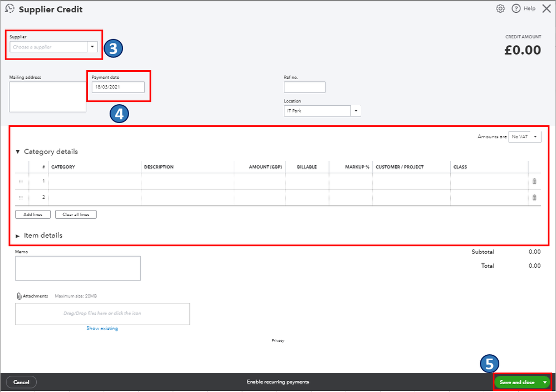Click the Class cell in row 1
Image resolution: width=556 pixels, height=392 pixels.
coord(489,182)
